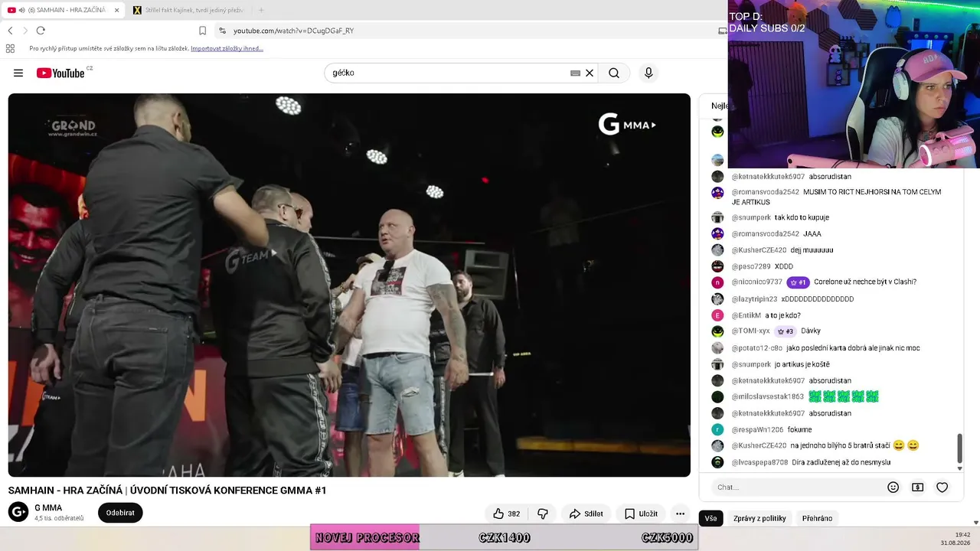Mute the tab via its speaker icon
The image size is (980, 551).
point(21,10)
